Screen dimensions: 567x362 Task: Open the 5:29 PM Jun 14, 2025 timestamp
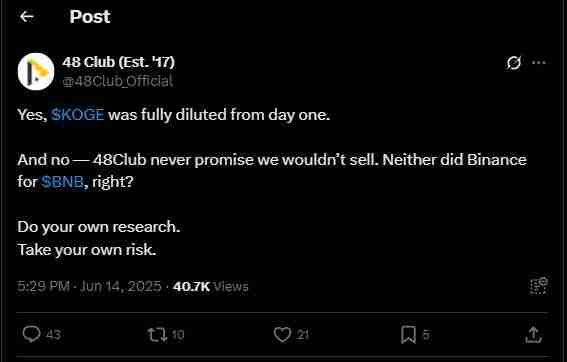pyautogui.click(x=89, y=286)
